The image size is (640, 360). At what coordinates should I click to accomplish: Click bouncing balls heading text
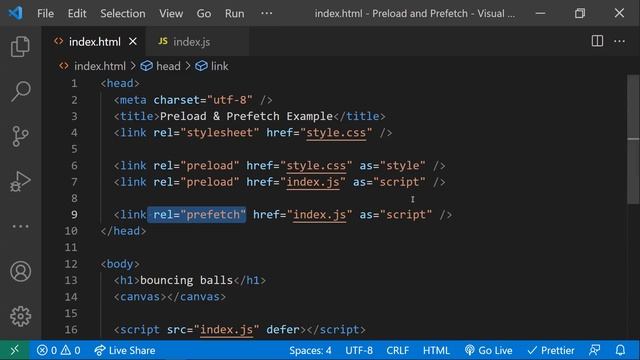point(186,280)
